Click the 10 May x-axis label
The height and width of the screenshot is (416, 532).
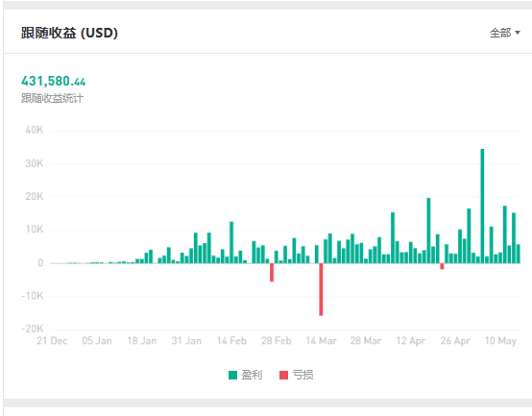pos(500,340)
